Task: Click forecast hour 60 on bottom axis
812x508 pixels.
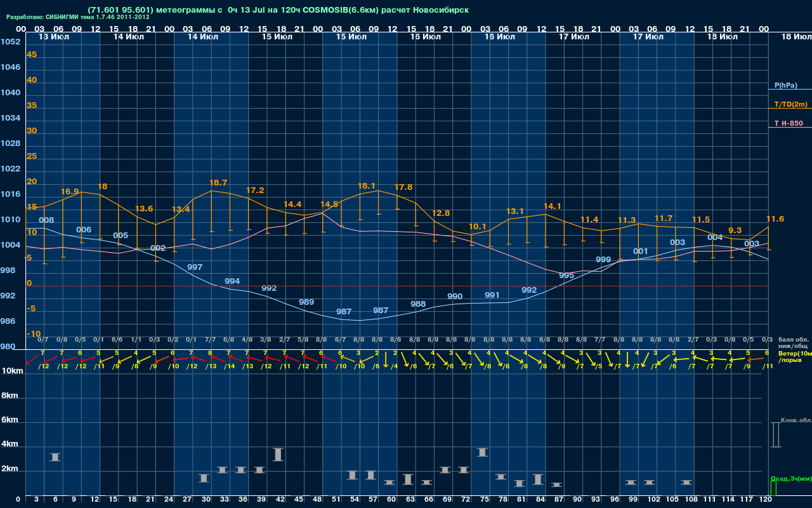Action: 390,500
